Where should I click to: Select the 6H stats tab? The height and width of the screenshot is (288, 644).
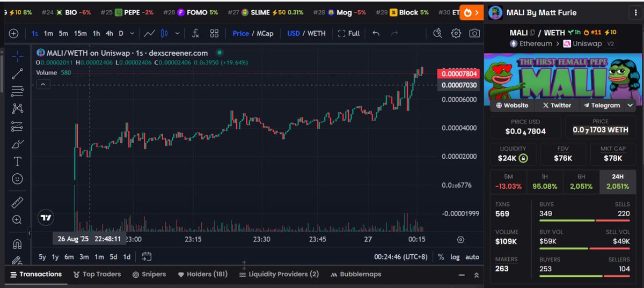pyautogui.click(x=581, y=182)
